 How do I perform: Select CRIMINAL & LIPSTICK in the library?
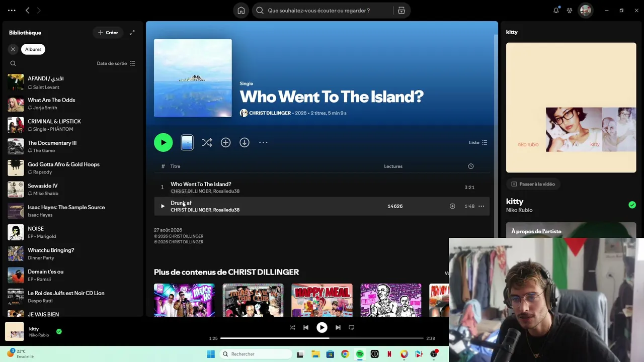pos(73,125)
